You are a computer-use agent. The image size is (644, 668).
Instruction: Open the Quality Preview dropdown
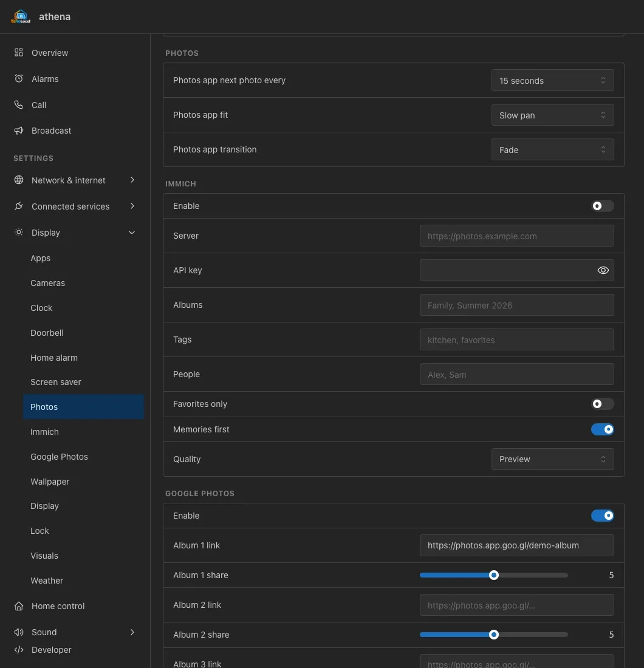[552, 459]
